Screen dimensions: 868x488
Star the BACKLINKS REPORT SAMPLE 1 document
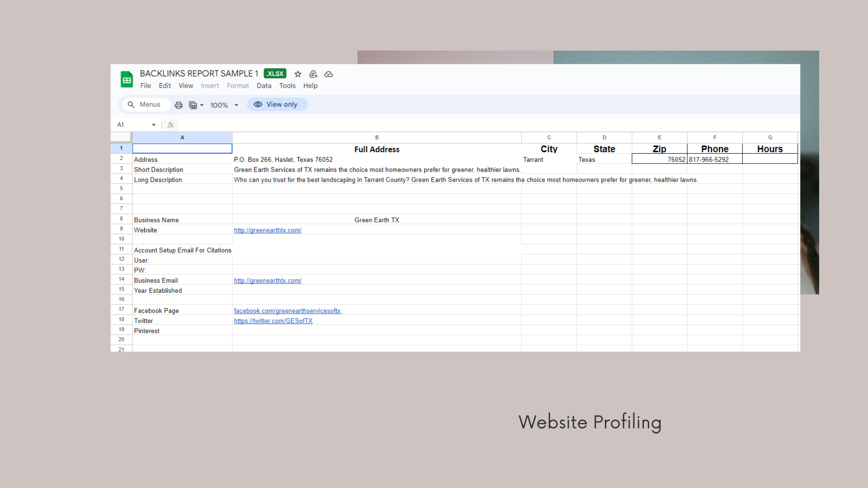point(297,74)
